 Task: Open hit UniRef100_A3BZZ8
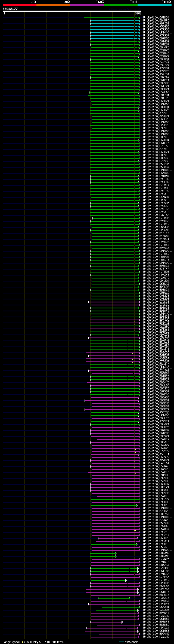156,598
